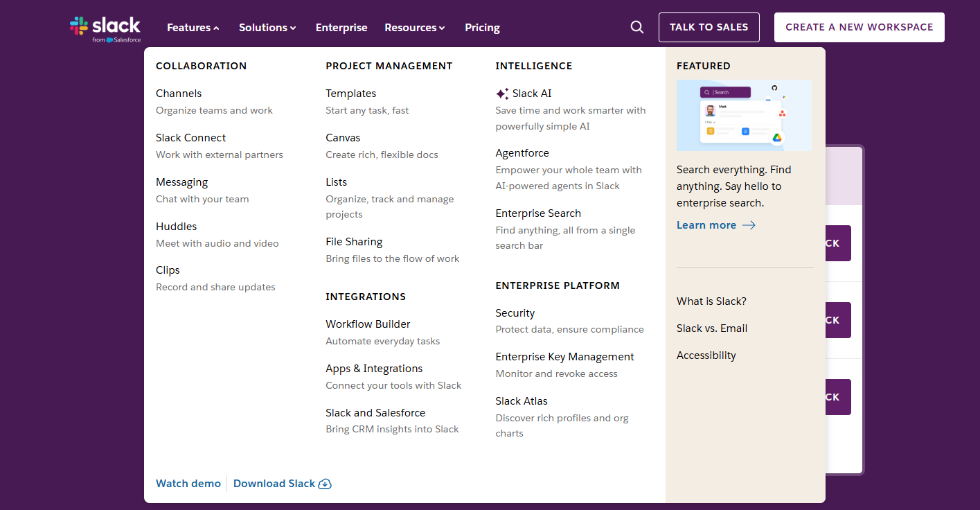Click the Download Slack link

click(x=274, y=484)
